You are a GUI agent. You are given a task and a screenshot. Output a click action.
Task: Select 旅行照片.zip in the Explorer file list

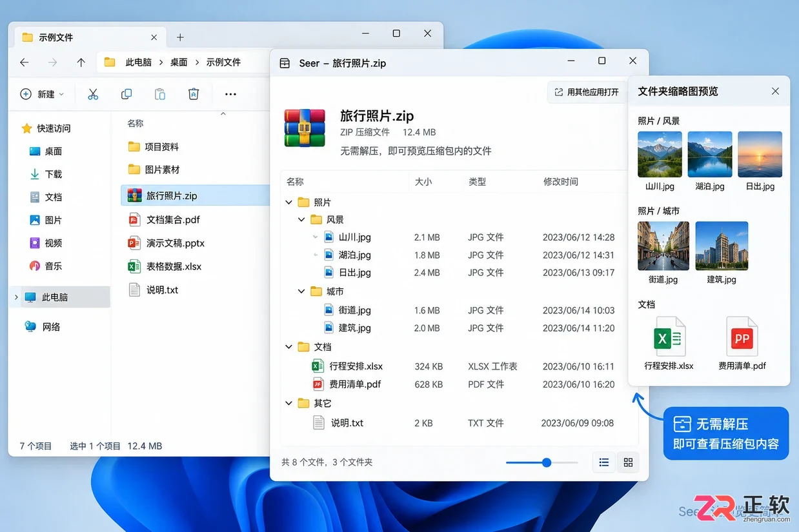195,195
